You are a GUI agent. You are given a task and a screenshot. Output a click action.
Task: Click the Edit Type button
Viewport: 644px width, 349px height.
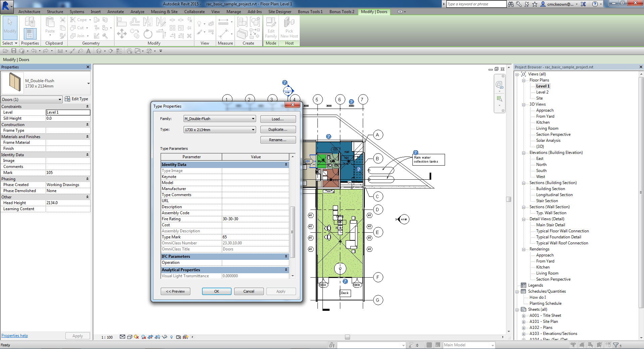pyautogui.click(x=77, y=99)
